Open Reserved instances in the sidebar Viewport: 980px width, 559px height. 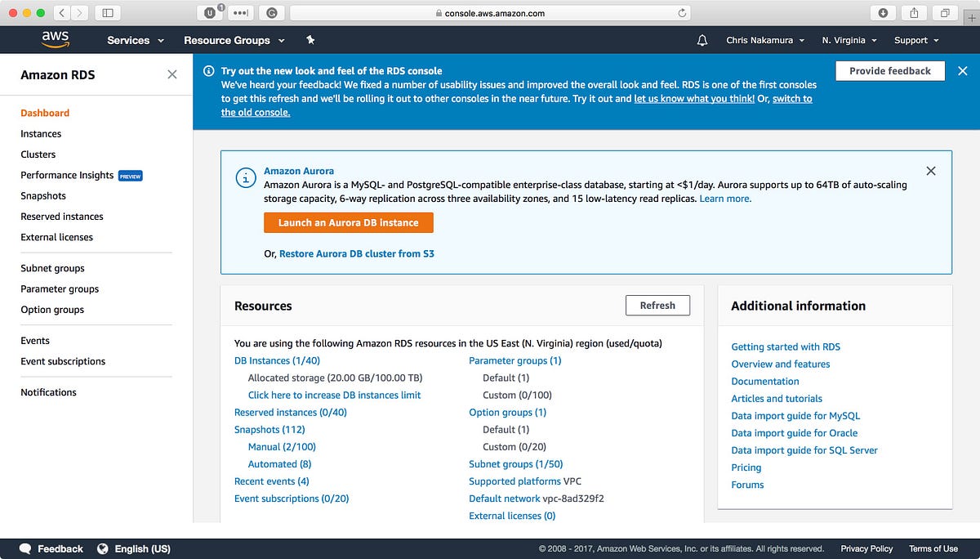pos(62,217)
